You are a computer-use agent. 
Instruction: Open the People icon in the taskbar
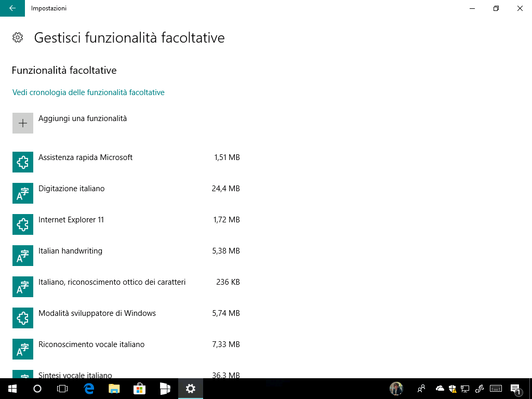point(421,389)
